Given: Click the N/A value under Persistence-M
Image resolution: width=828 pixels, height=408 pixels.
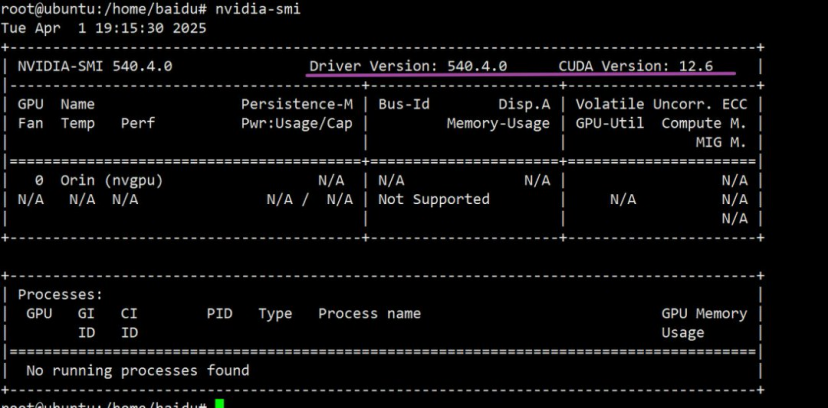Looking at the screenshot, I should click(331, 181).
